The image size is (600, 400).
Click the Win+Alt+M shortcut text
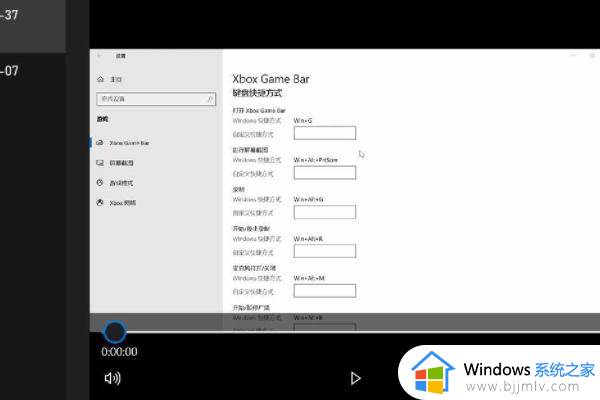309,278
